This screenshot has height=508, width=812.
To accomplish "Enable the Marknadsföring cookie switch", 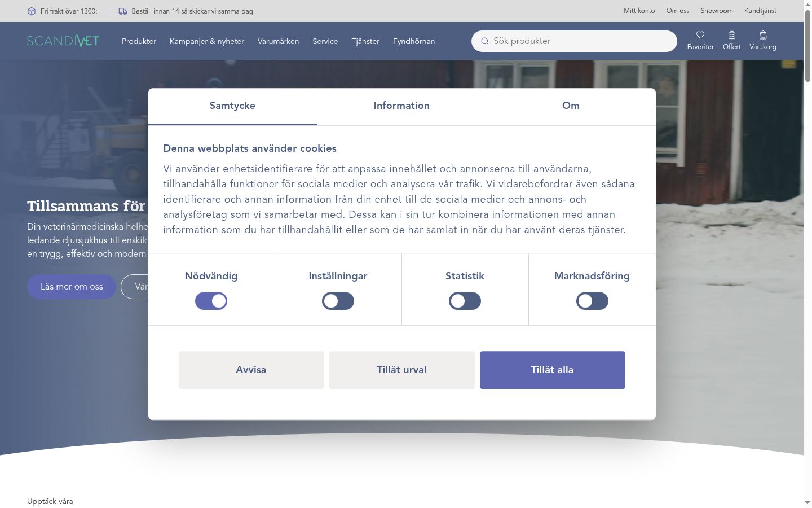I will click(592, 301).
